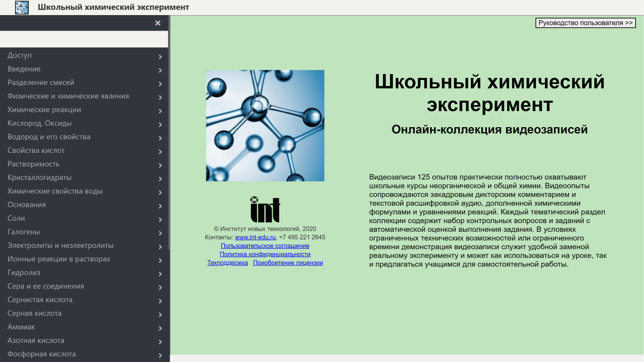Screen dimensions: 644x362
Task: Close the sidebar with the X icon
Action: pos(157,23)
